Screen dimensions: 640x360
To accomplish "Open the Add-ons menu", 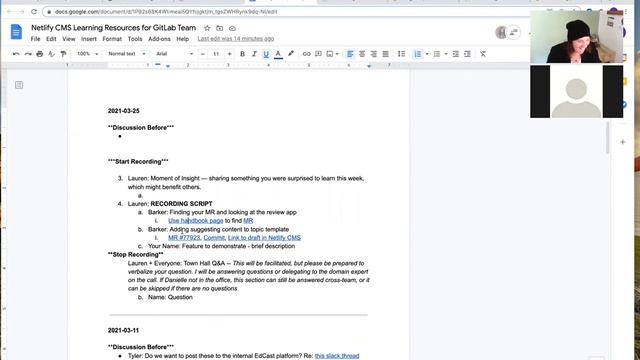I will tap(159, 39).
